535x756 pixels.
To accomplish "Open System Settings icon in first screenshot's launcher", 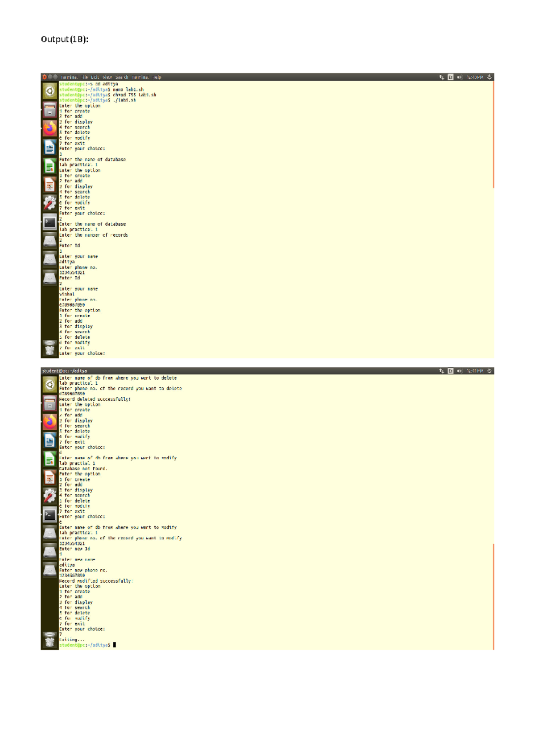I will [49, 203].
